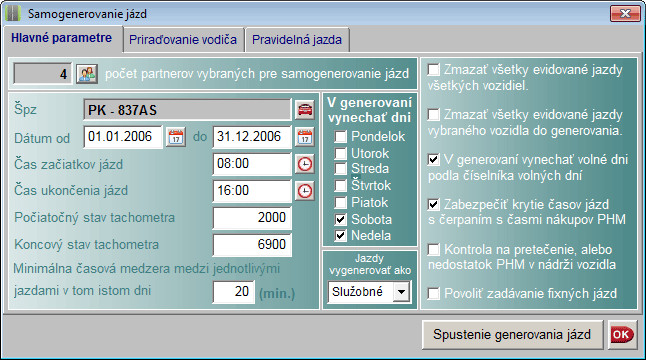Expand Služobné dropdown arrow
646x360 pixels.
coord(401,292)
